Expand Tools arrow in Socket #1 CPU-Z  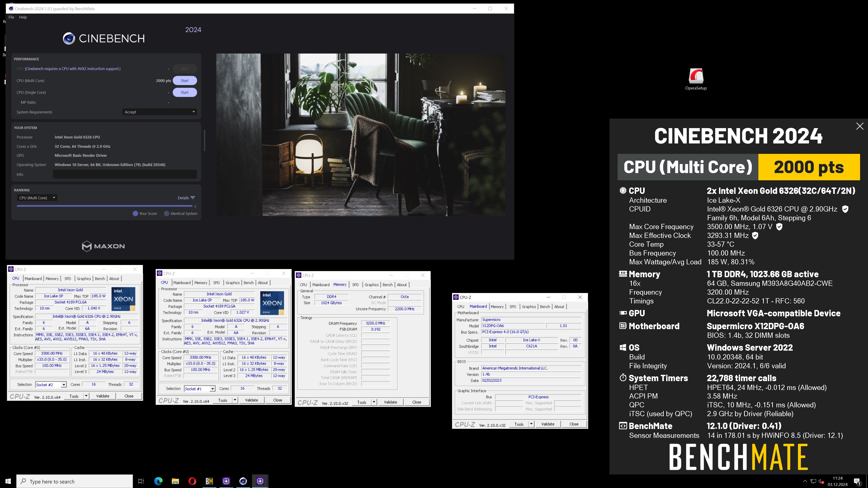(235, 400)
